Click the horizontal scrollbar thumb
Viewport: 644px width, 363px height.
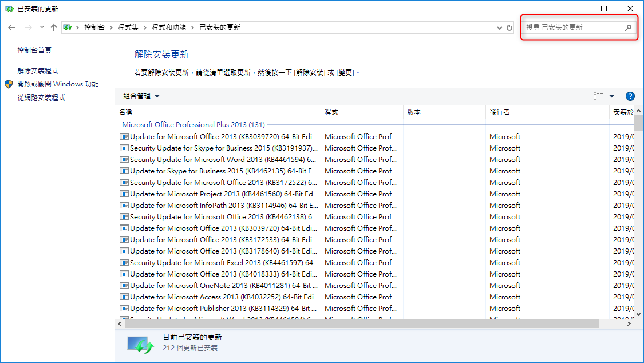(x=361, y=324)
